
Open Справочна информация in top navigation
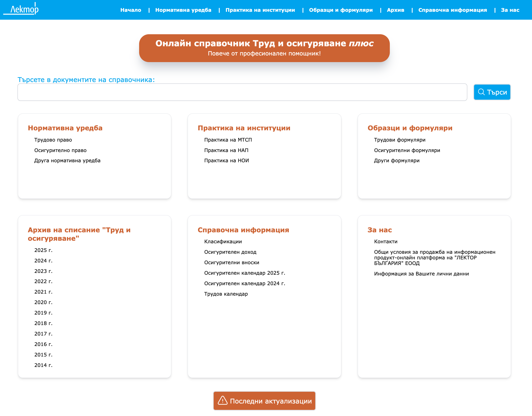(453, 10)
